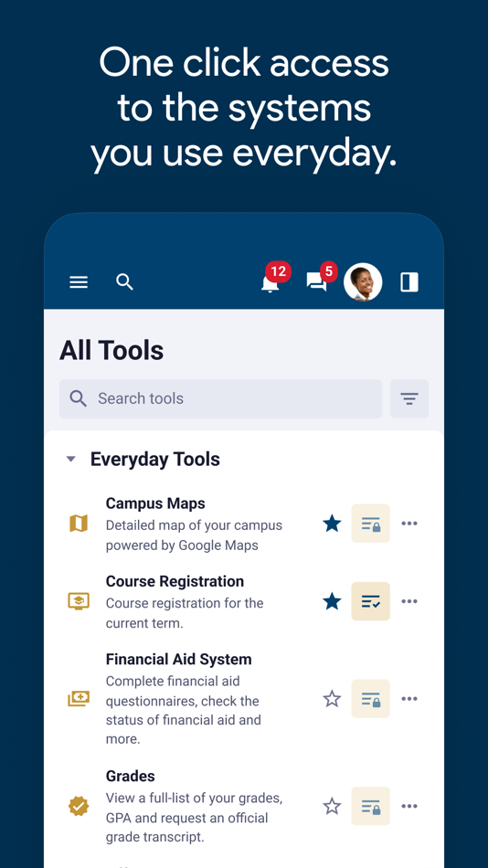488x868 pixels.
Task: Click 'View a full-list of your grades' description
Action: pos(195,818)
